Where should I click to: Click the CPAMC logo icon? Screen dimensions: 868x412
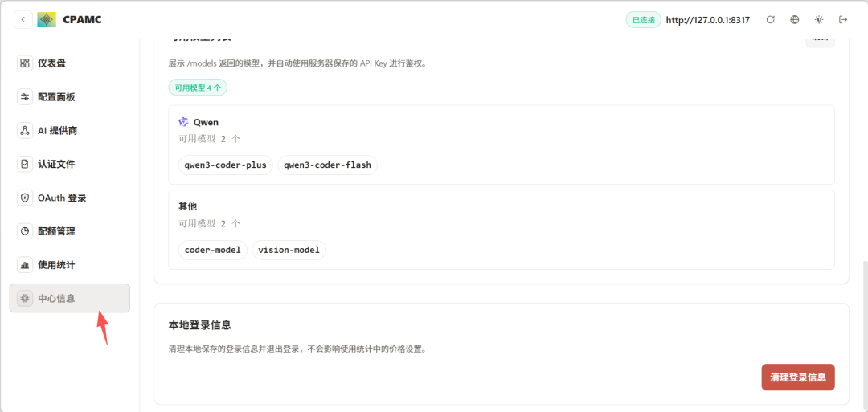pyautogui.click(x=47, y=20)
